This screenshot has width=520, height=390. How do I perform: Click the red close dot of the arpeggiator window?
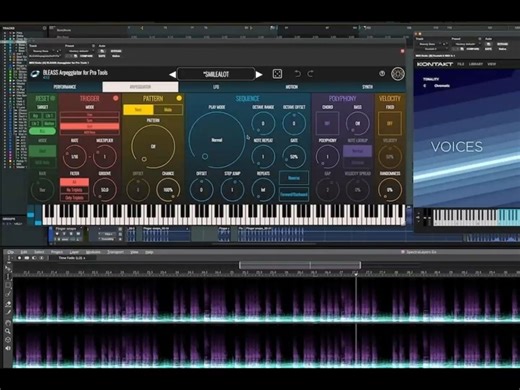402,51
